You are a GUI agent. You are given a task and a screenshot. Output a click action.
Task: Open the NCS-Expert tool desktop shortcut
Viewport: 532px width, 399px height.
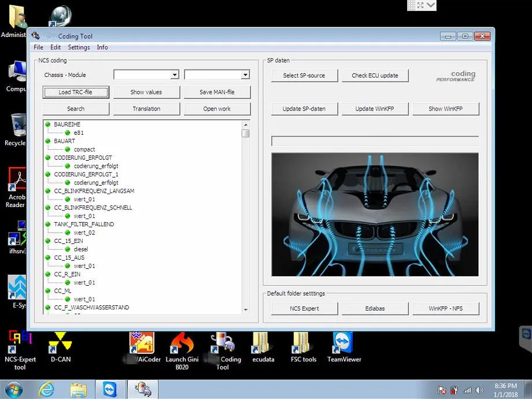click(x=20, y=350)
